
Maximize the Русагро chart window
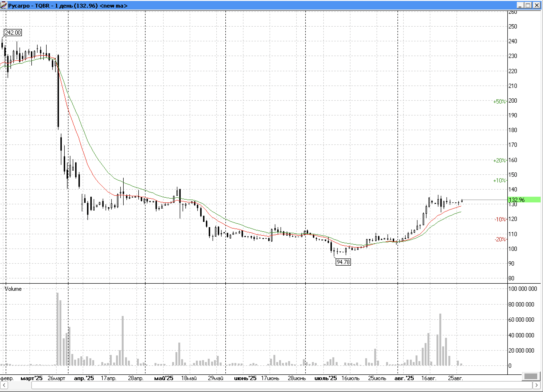528,5
